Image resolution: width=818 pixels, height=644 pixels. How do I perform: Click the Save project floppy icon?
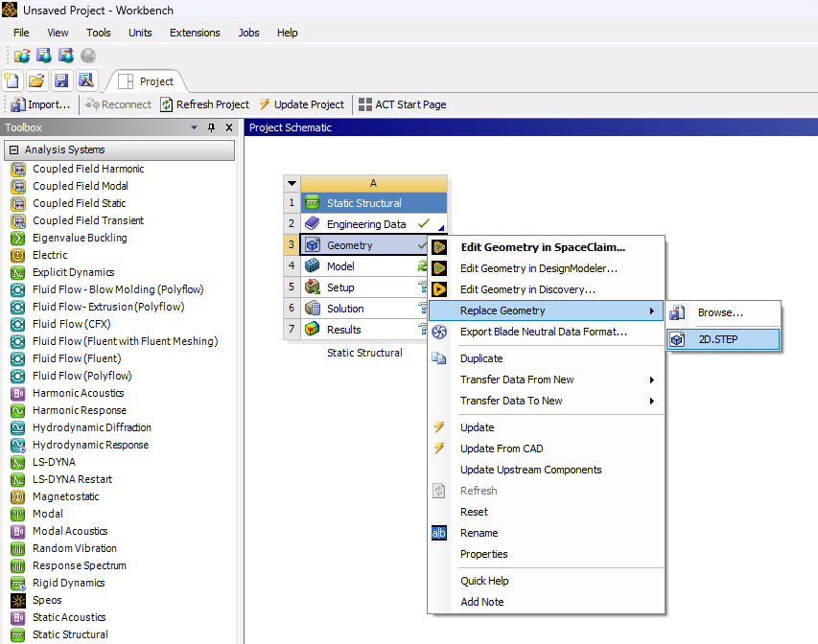[61, 80]
